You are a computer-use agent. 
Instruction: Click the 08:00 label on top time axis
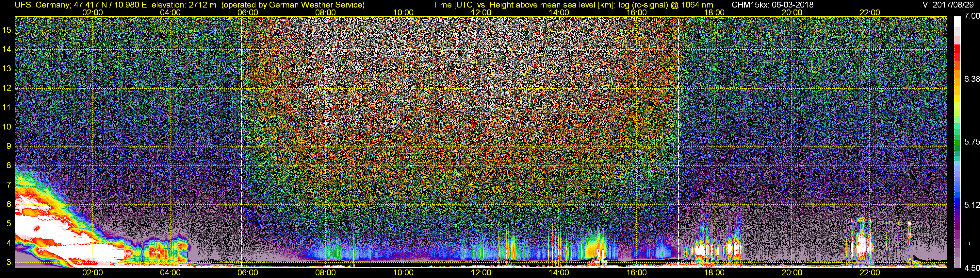click(326, 12)
